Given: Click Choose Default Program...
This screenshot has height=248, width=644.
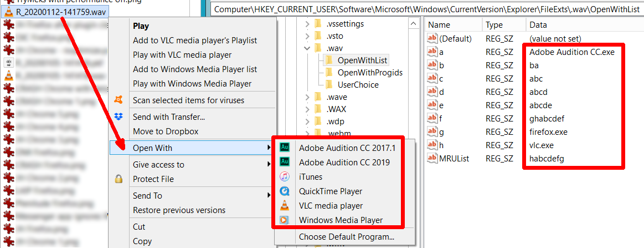Looking at the screenshot, I should point(346,236).
